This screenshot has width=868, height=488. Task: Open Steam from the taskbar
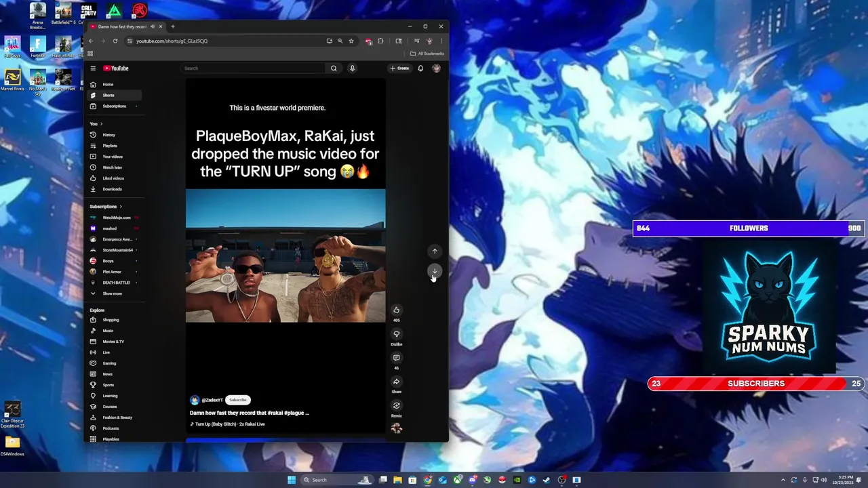point(547,480)
